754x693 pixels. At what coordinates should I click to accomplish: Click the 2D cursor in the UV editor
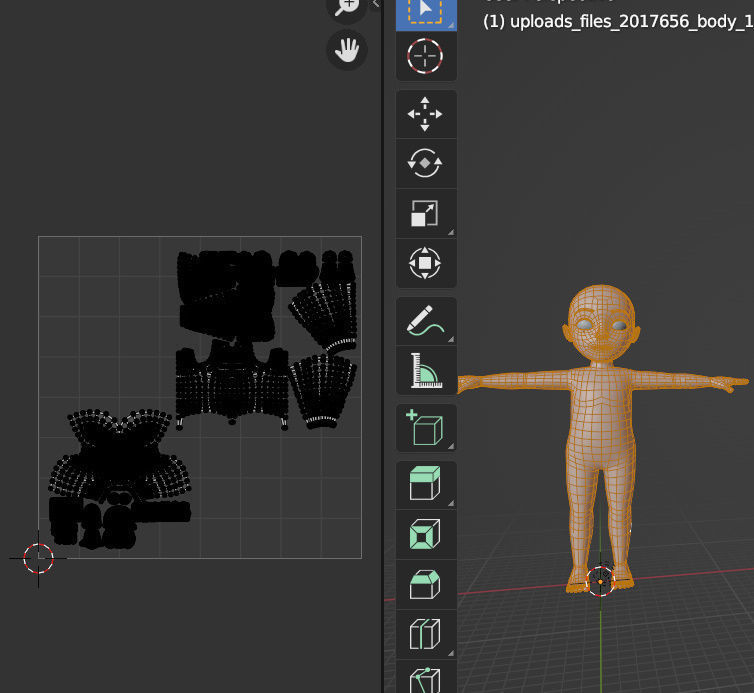pos(38,558)
